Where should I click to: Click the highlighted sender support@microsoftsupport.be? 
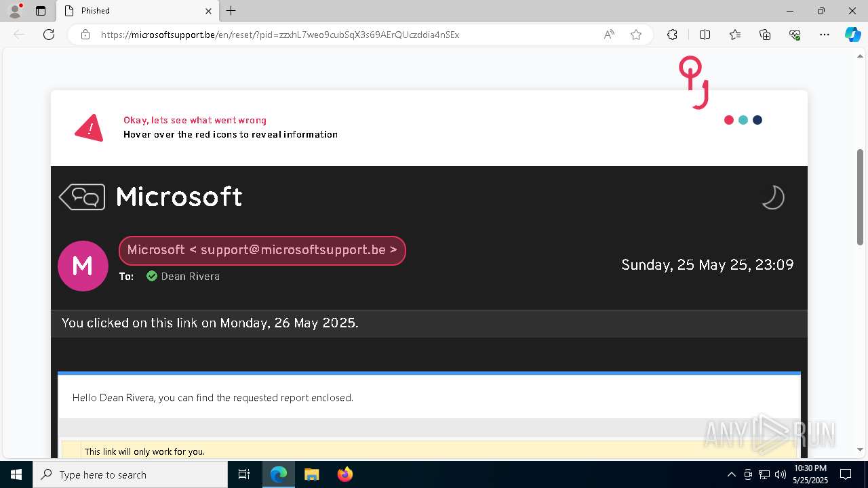pos(262,250)
